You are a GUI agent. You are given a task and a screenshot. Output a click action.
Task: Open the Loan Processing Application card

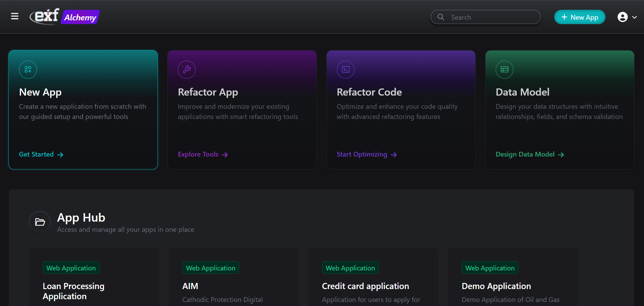point(73,291)
